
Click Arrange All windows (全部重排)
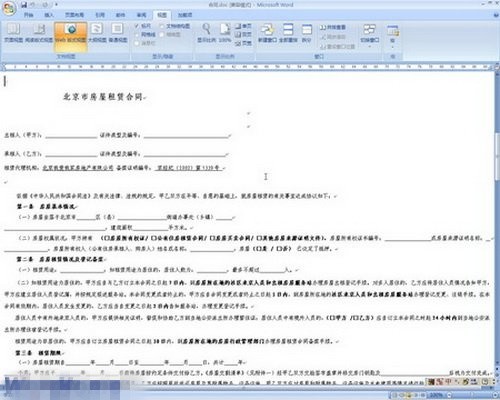(288, 33)
